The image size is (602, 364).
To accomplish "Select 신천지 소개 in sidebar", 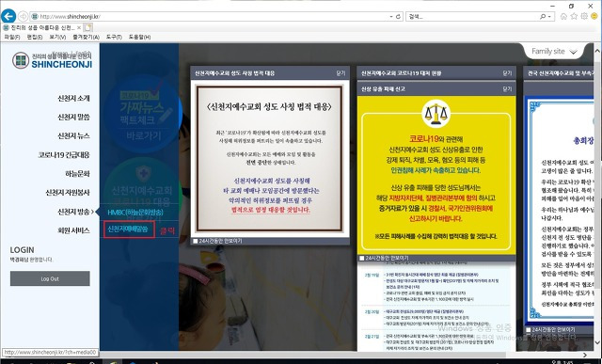I will [73, 99].
